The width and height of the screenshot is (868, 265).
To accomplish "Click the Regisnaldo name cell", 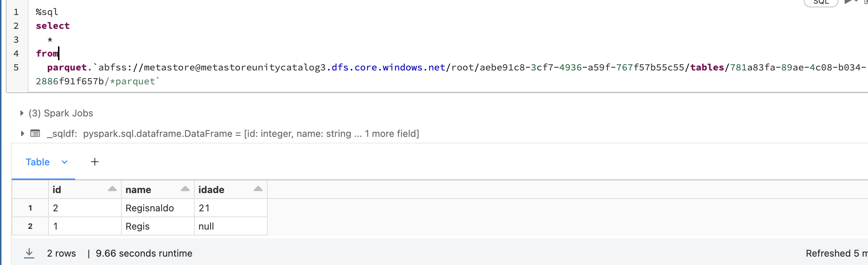I will (x=158, y=208).
